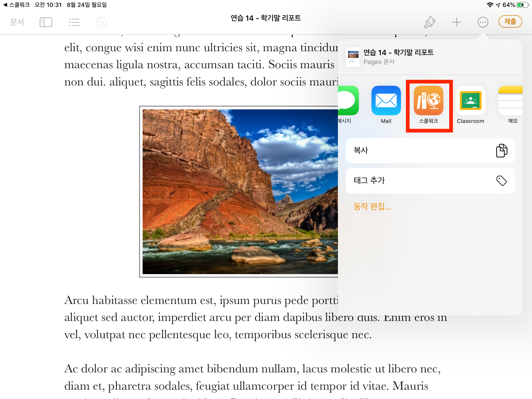The height and width of the screenshot is (399, 532).
Task: Tap the Format paintbrush icon
Action: tap(430, 22)
